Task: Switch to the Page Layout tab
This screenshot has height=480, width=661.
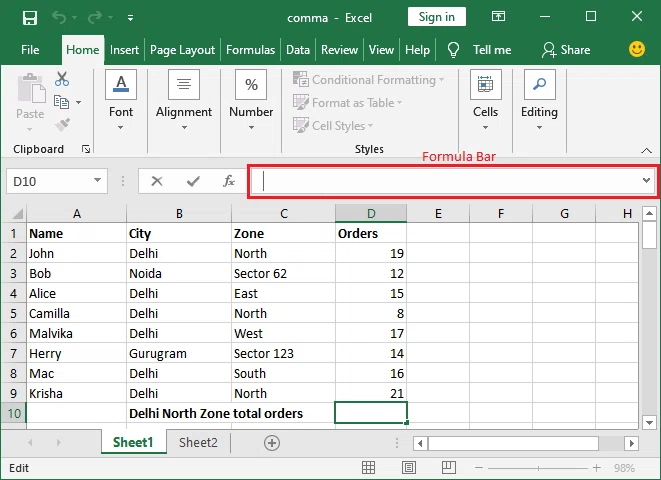Action: (183, 50)
